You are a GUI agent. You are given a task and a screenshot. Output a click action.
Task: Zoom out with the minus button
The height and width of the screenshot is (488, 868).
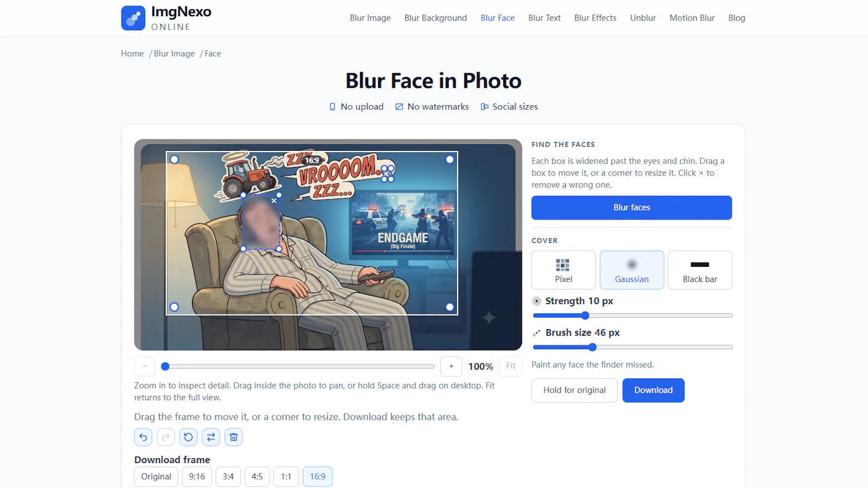click(145, 367)
